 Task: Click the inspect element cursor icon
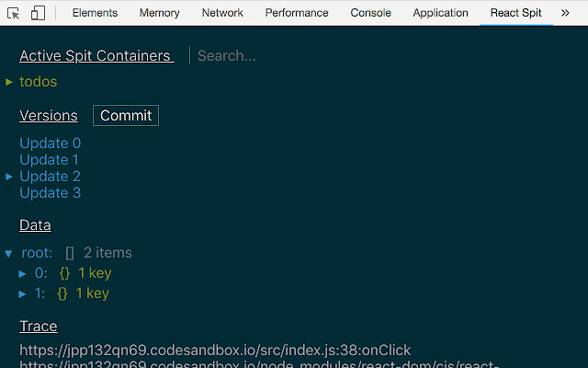point(14,13)
